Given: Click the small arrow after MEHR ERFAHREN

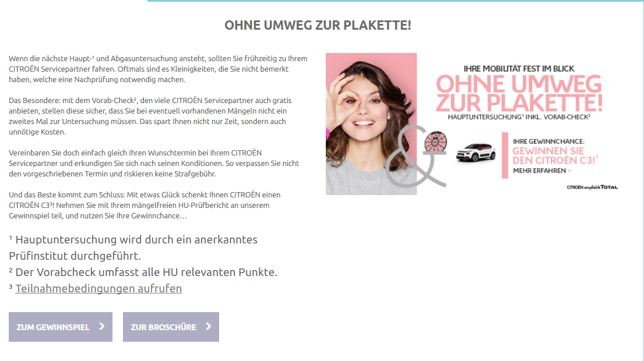Looking at the screenshot, I should coord(569,171).
